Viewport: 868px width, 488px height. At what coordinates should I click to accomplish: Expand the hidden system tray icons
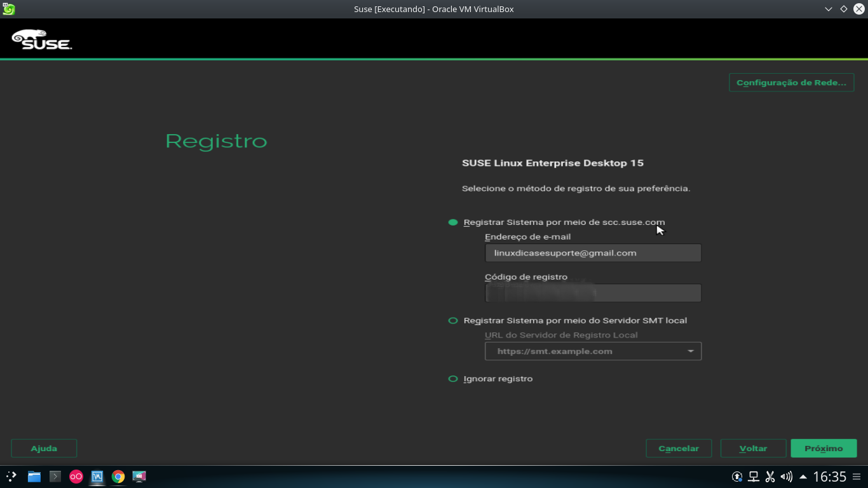click(803, 476)
